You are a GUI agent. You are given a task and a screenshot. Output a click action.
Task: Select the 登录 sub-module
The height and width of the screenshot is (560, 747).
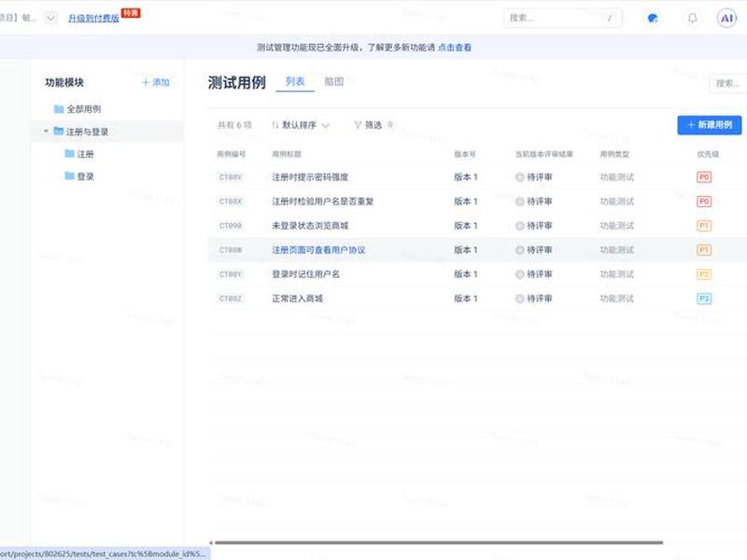pos(85,176)
